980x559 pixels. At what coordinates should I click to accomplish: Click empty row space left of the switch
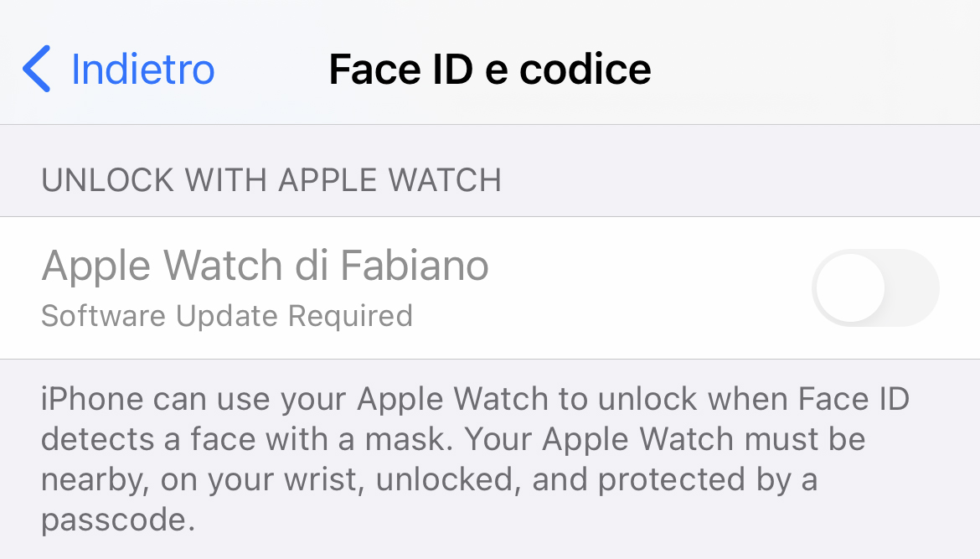[650, 287]
